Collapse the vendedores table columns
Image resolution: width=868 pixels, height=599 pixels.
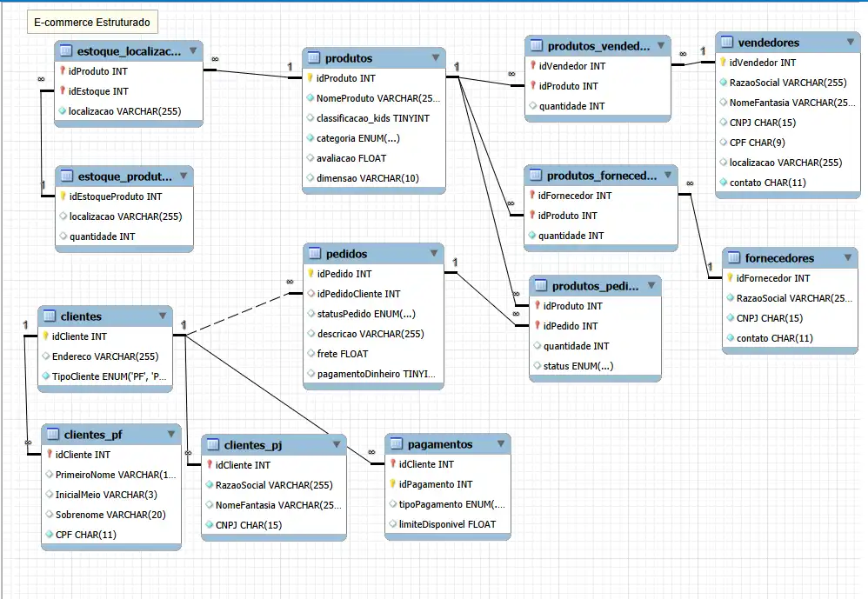(x=849, y=43)
